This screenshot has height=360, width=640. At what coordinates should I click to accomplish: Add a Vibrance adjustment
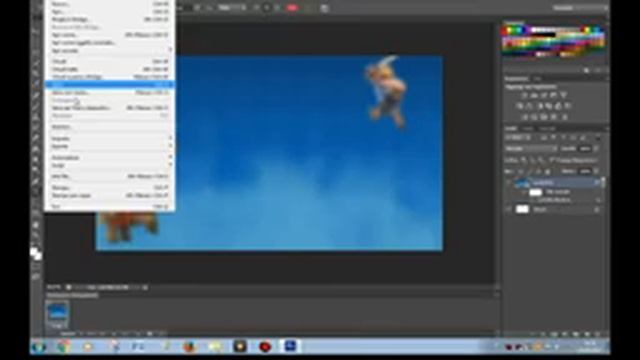pyautogui.click(x=564, y=95)
